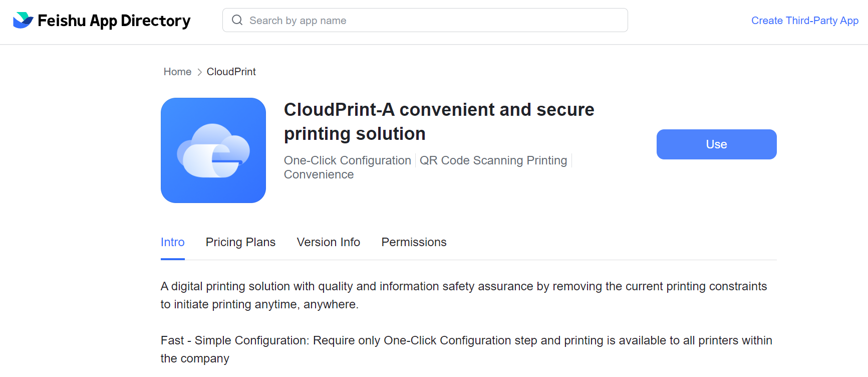Open Create Third-Party App link
This screenshot has height=377, width=868.
click(804, 21)
